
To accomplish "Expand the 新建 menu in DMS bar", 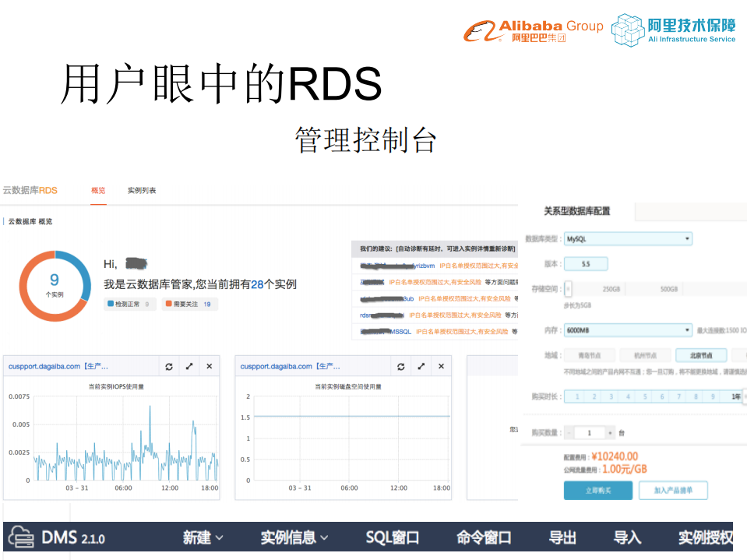I will tap(201, 537).
